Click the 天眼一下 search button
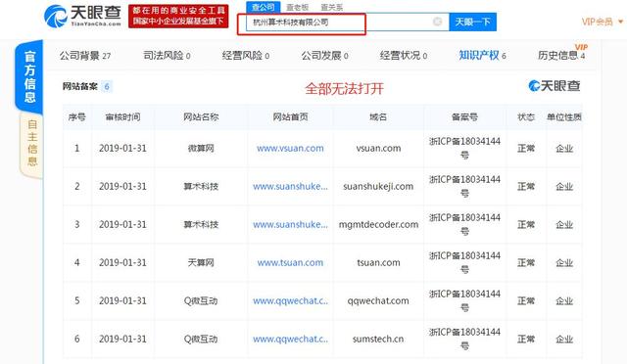Viewport: 627px width, 364px height. click(472, 22)
